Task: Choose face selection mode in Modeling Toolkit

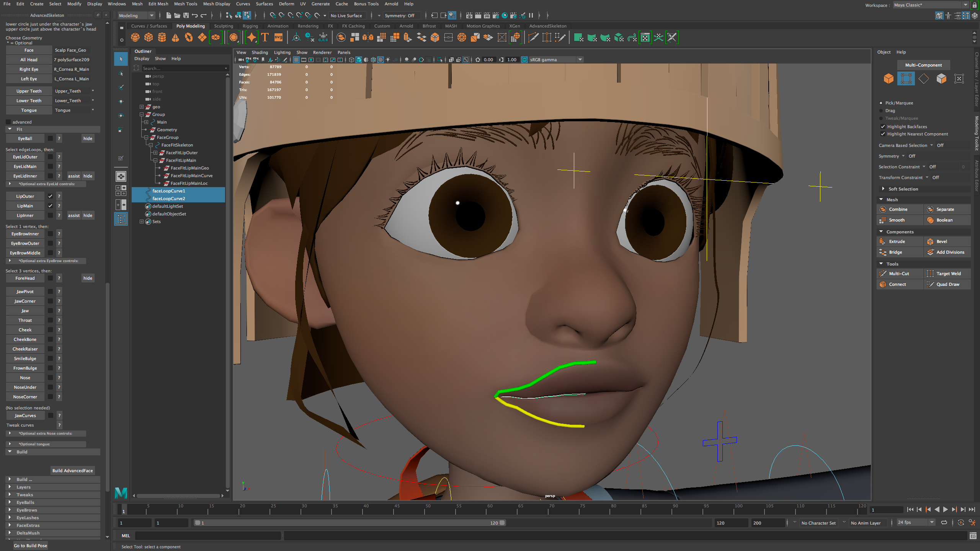Action: (941, 79)
